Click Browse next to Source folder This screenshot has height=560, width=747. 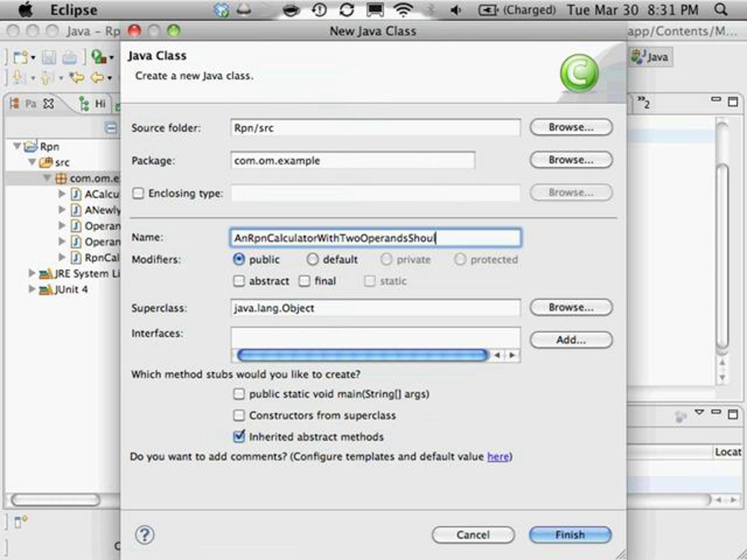(571, 127)
